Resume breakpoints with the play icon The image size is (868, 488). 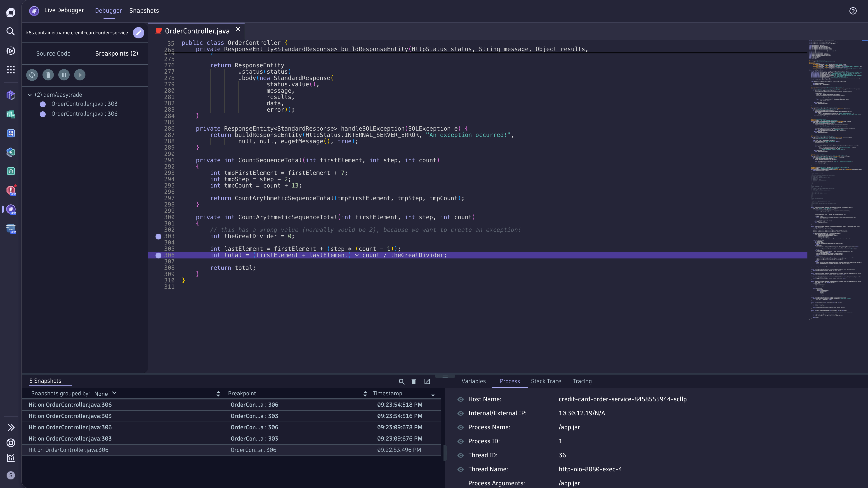[x=80, y=75]
